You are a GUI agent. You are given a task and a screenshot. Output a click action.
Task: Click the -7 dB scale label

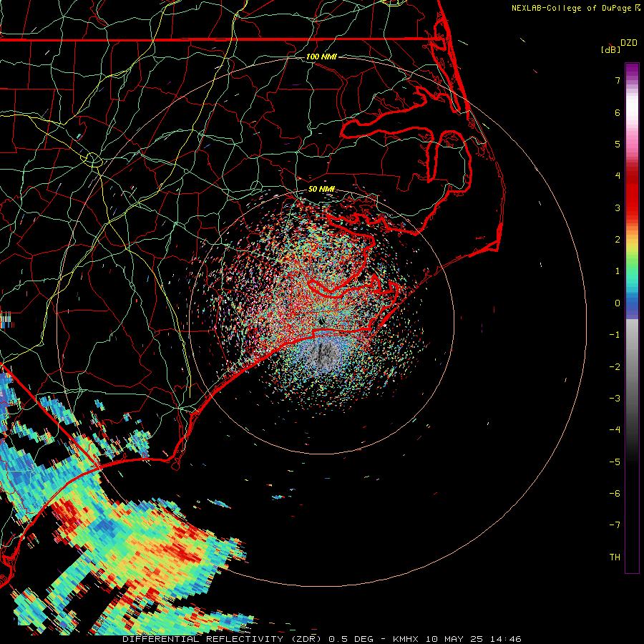coord(615,525)
